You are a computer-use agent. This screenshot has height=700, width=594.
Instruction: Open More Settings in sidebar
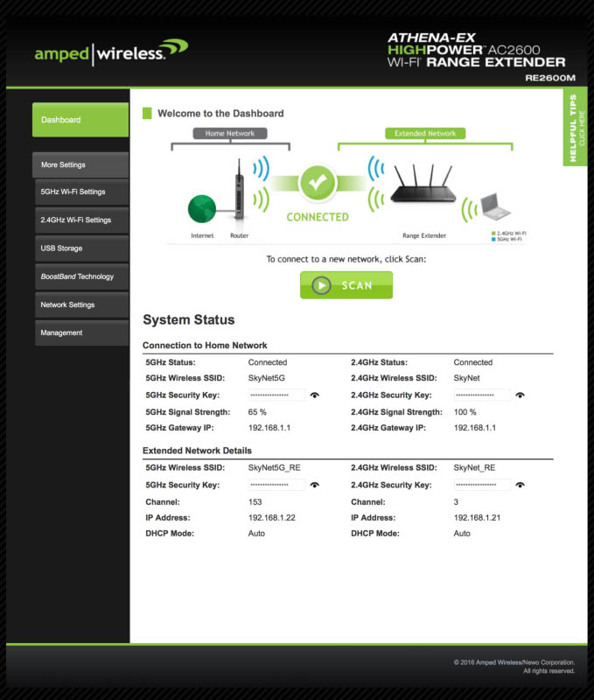click(x=80, y=164)
